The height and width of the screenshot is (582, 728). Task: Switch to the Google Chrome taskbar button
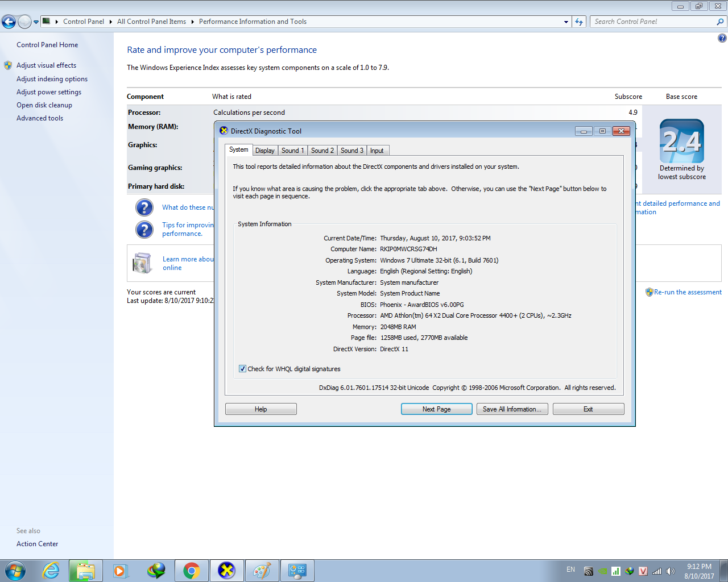pyautogui.click(x=192, y=571)
